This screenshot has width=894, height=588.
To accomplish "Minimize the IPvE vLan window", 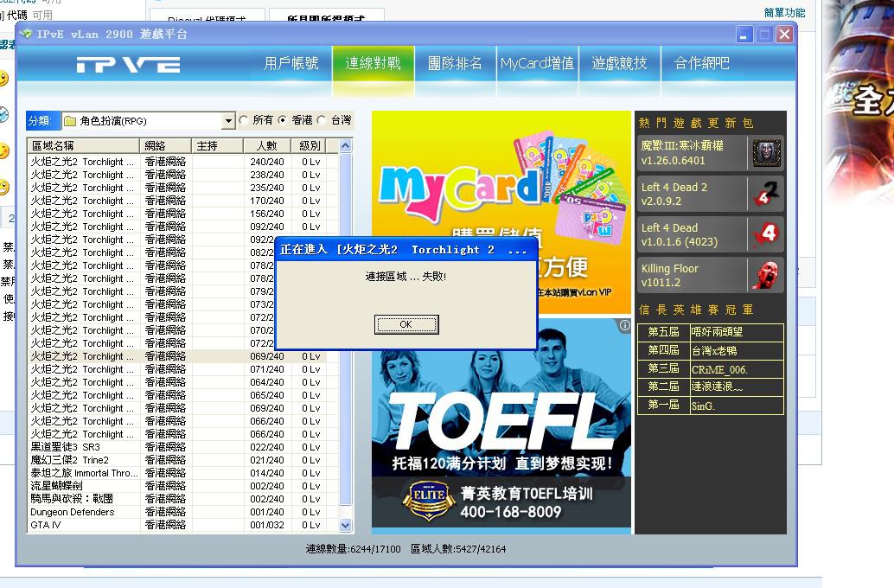I will pos(744,35).
